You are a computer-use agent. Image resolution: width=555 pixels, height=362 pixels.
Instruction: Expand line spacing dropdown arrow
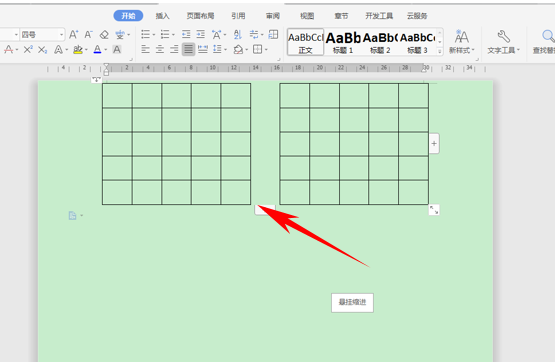point(225,50)
